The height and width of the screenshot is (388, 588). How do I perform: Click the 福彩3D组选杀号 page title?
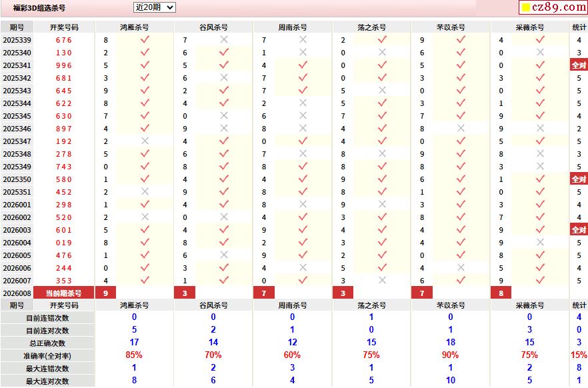click(39, 8)
